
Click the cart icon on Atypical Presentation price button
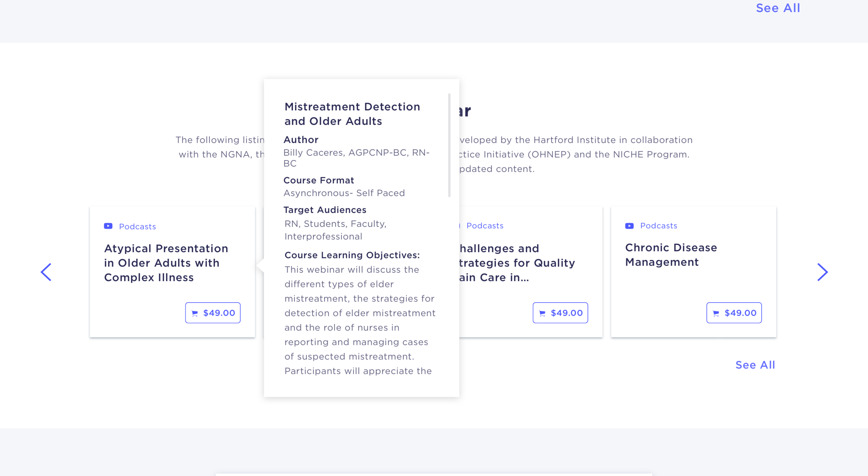point(195,313)
